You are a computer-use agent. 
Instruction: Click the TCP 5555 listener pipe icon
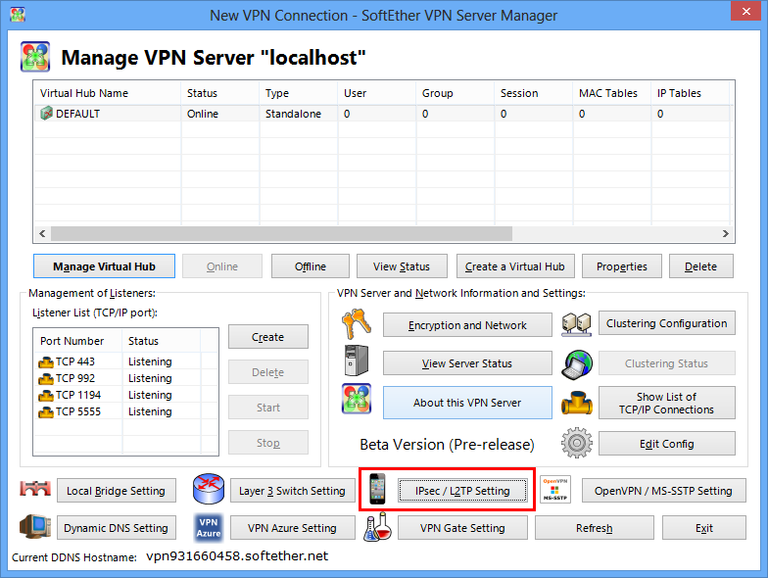click(x=46, y=412)
